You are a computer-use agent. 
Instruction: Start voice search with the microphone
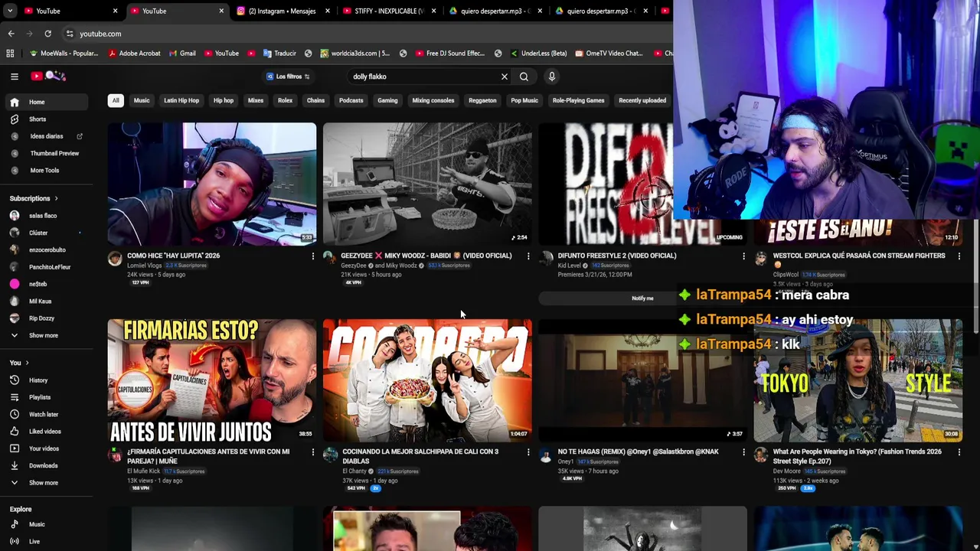pyautogui.click(x=551, y=77)
